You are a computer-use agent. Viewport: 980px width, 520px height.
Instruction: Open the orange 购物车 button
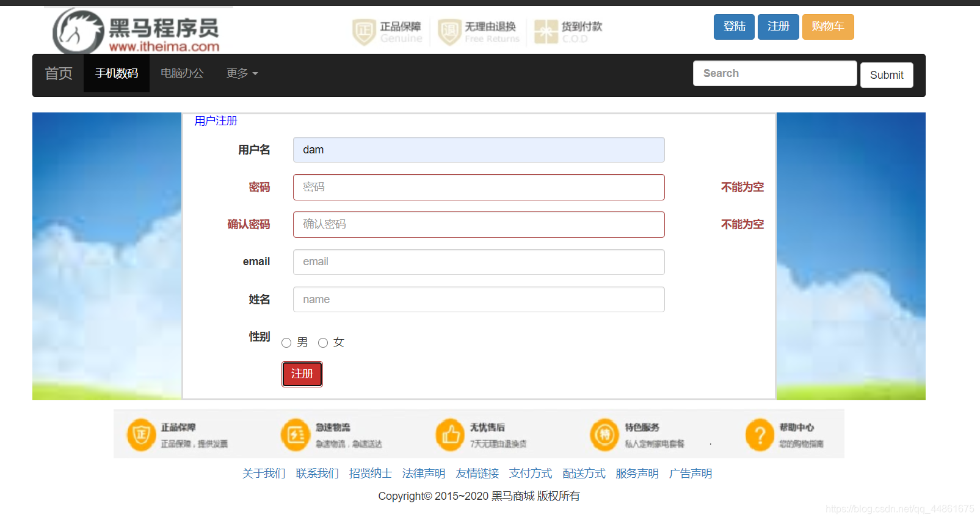pos(828,27)
